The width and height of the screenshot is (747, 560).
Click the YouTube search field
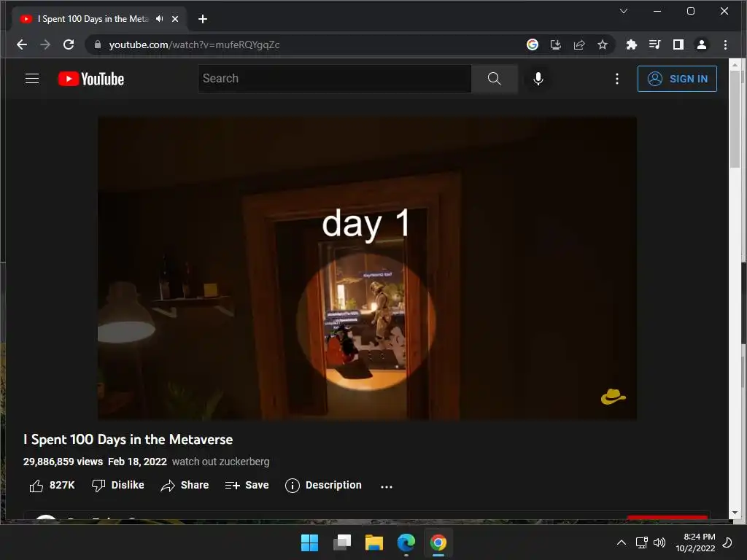click(x=334, y=79)
